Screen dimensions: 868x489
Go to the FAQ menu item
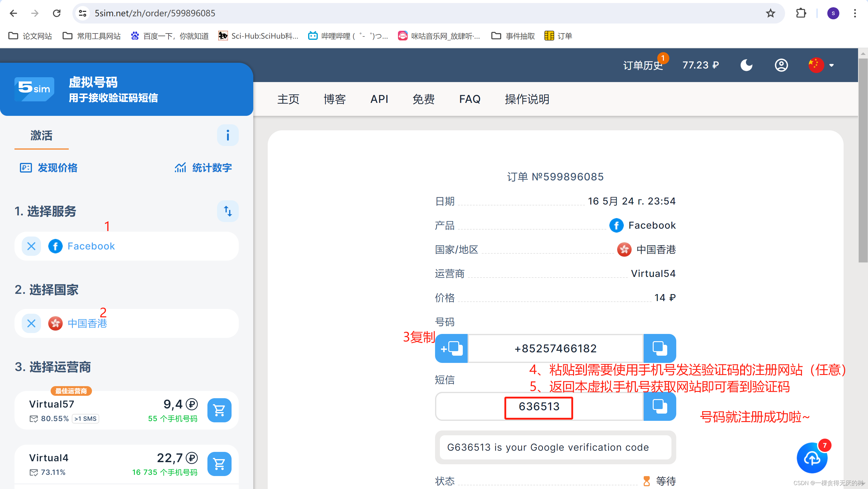pos(469,99)
